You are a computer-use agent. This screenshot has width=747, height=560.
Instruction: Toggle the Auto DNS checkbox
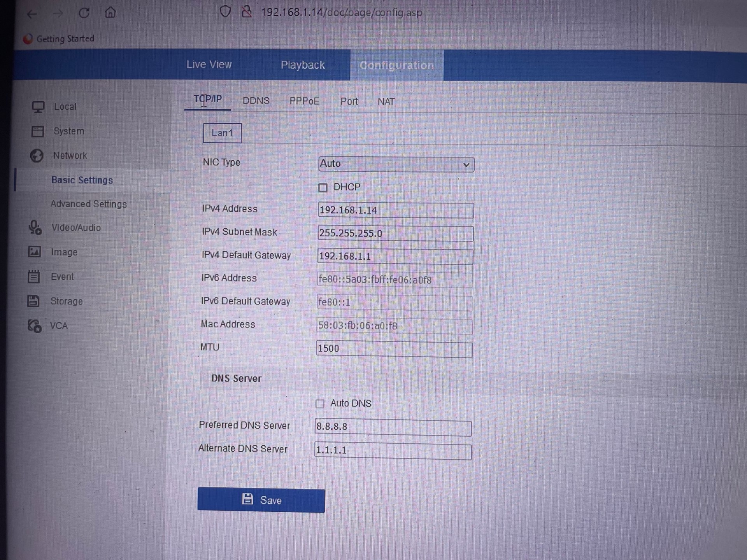(x=320, y=404)
